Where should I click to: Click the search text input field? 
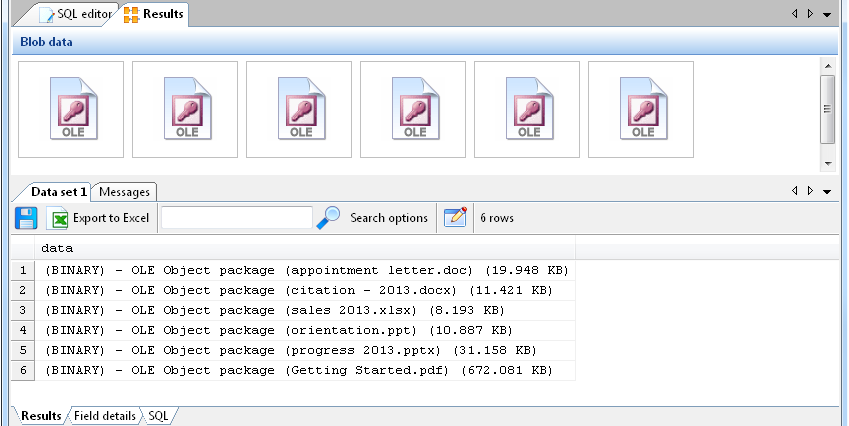click(237, 218)
